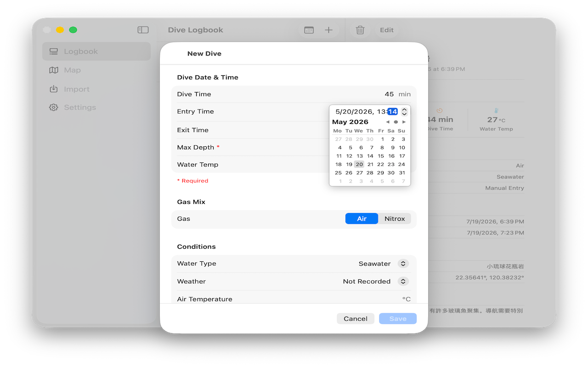Click the Edit toolbar button
This screenshot has width=588, height=368.
387,30
